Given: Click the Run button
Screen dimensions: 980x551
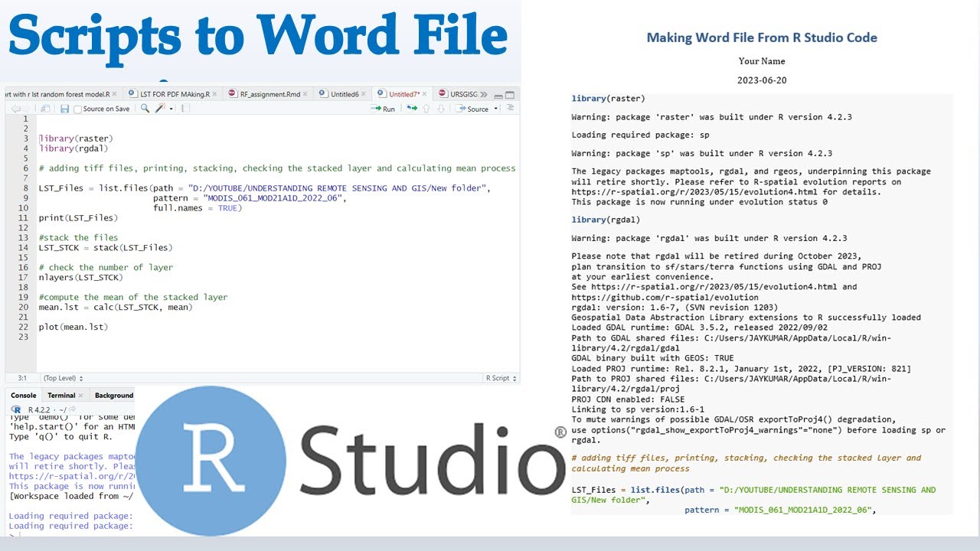Looking at the screenshot, I should 383,109.
